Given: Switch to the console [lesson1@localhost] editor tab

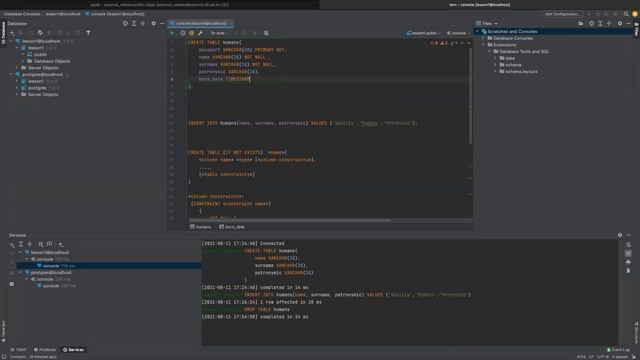Looking at the screenshot, I should (x=201, y=23).
